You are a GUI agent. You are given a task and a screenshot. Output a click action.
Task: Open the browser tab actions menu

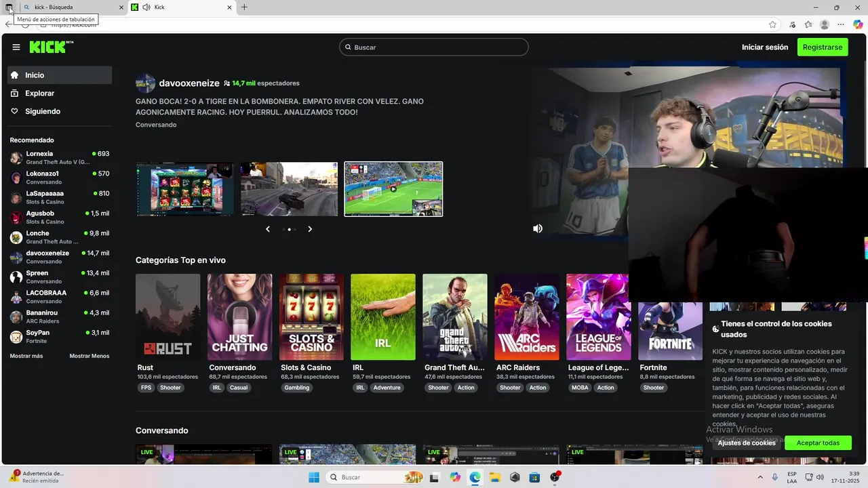tap(9, 7)
